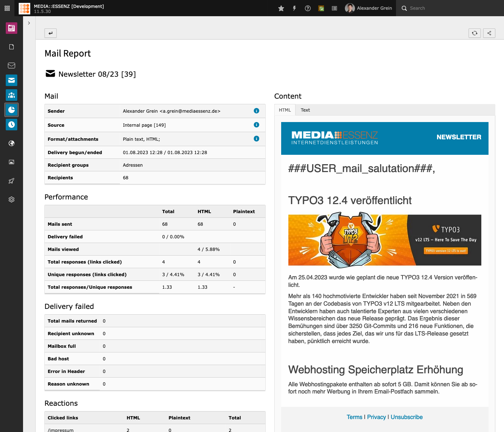Click the 'Recipient unknown' row label

71,334
